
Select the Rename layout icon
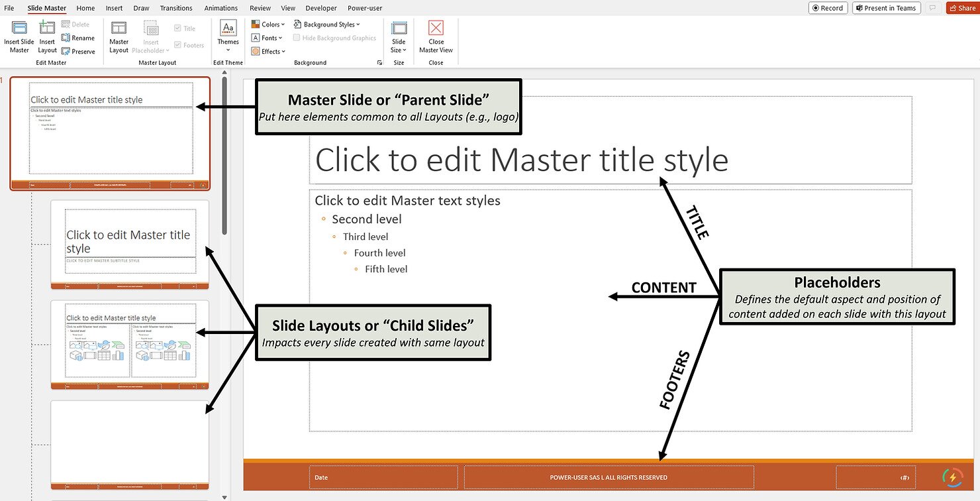(66, 38)
